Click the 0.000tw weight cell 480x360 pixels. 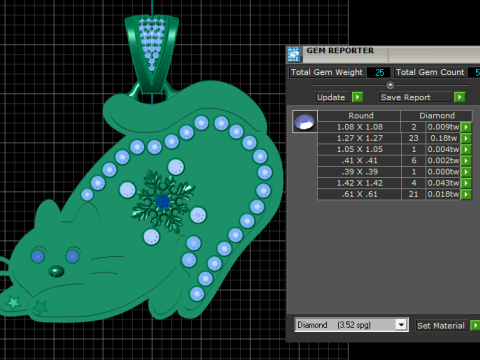coord(443,172)
